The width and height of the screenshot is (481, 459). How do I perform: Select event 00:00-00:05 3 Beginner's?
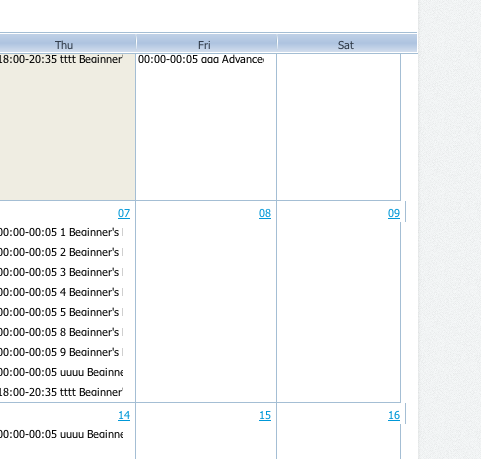click(x=61, y=272)
